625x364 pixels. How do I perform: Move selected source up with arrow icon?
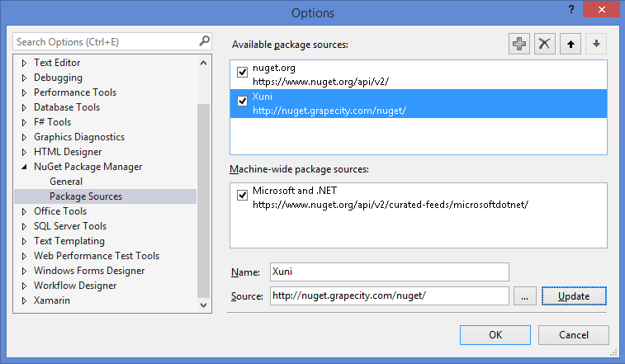(570, 45)
